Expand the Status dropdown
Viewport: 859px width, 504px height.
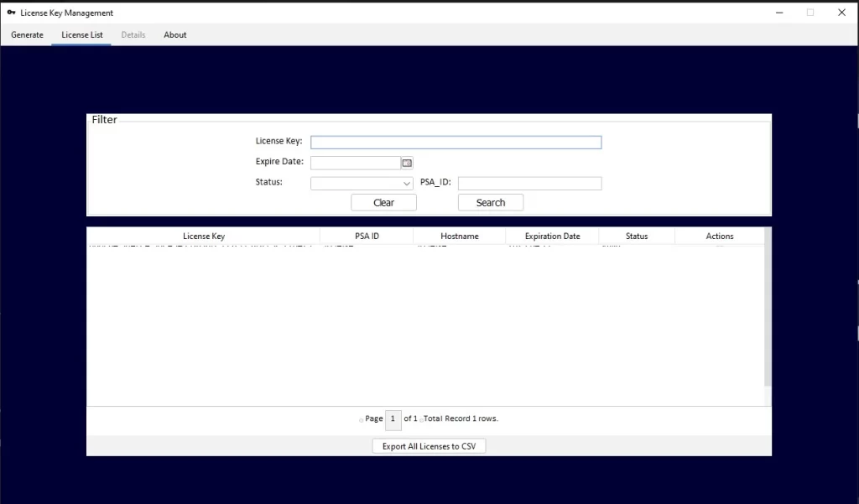pos(407,184)
